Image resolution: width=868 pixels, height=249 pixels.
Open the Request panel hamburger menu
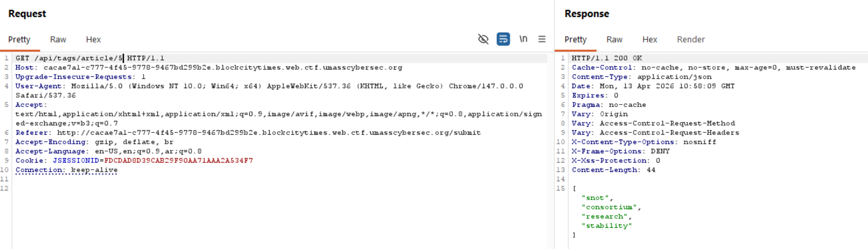point(542,39)
